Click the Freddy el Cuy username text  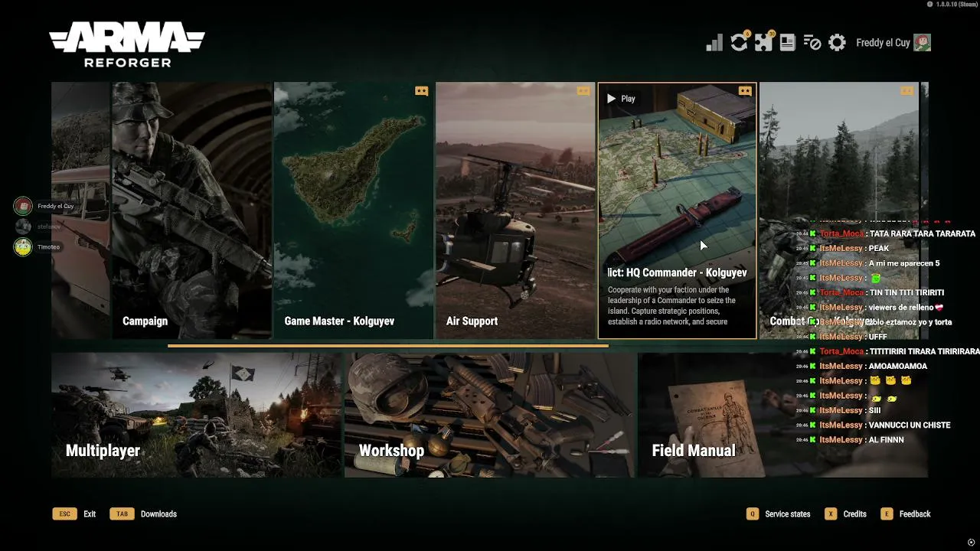coord(883,43)
